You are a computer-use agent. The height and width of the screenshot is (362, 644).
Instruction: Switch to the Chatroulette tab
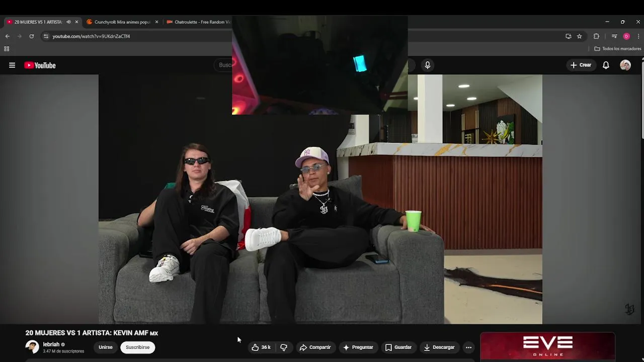click(198, 22)
